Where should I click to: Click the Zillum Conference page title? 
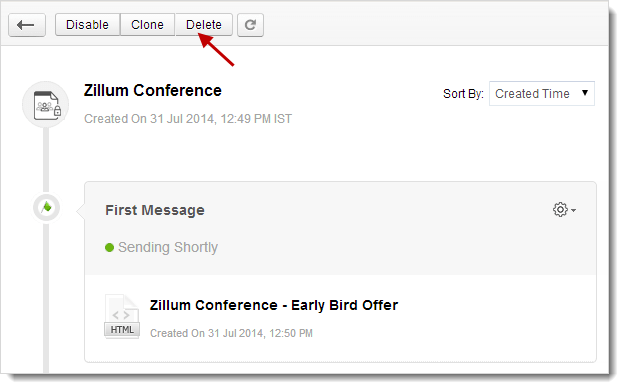[153, 90]
